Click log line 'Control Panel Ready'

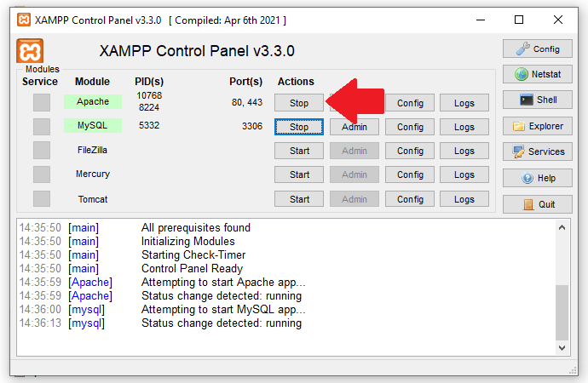point(192,268)
